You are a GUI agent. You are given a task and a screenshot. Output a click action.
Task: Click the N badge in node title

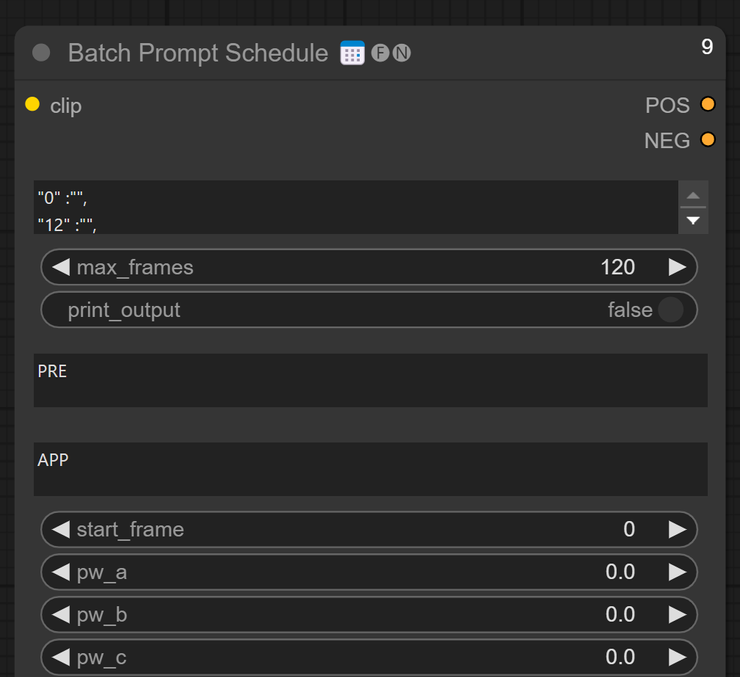[x=402, y=53]
